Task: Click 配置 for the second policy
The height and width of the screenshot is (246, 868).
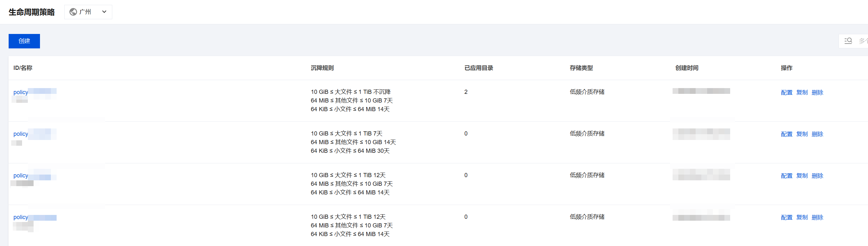Action: coord(786,134)
